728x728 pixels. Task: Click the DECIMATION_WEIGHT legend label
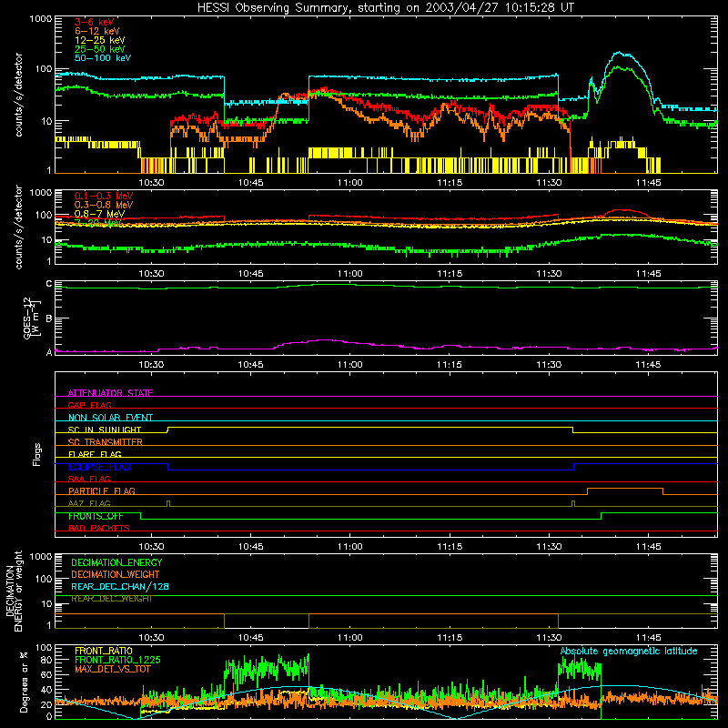tap(116, 575)
